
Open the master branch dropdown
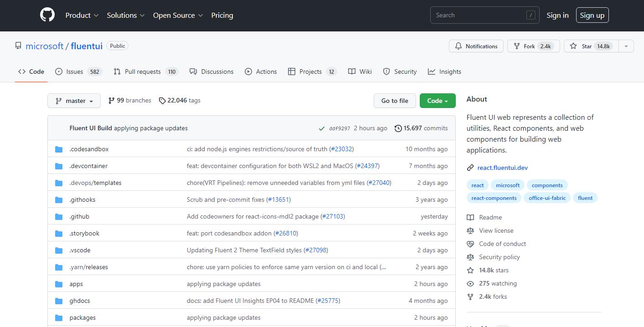point(74,101)
